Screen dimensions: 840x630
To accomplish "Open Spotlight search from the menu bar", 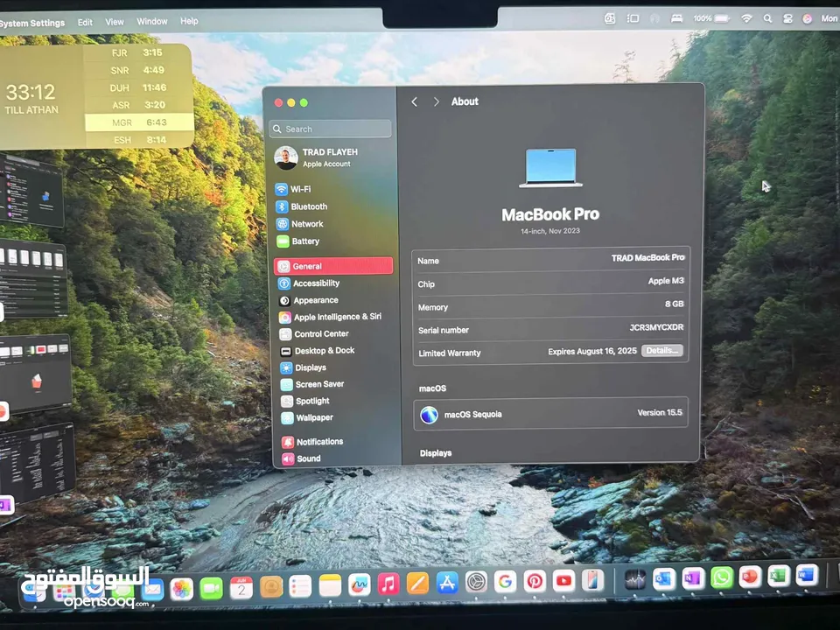I will (767, 18).
